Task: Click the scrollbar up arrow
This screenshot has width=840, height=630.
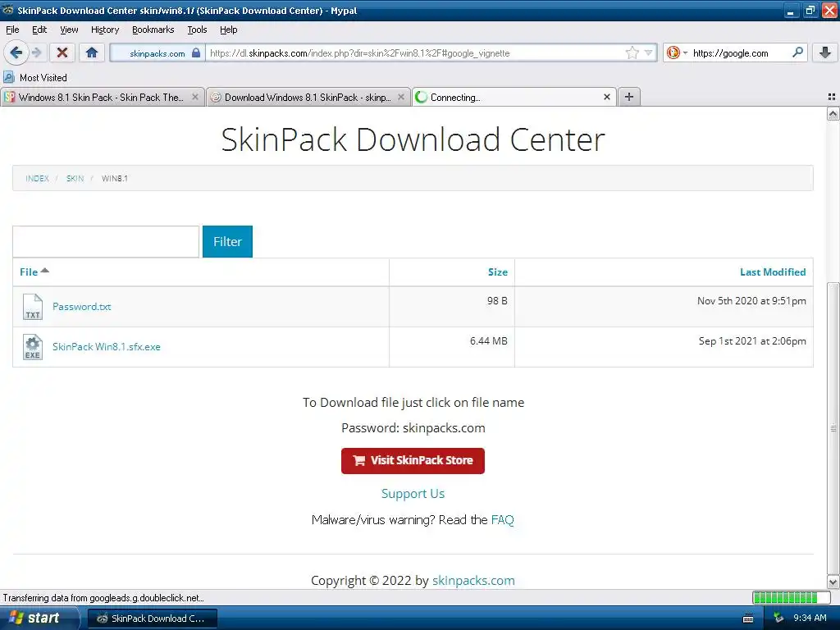Action: pos(833,113)
